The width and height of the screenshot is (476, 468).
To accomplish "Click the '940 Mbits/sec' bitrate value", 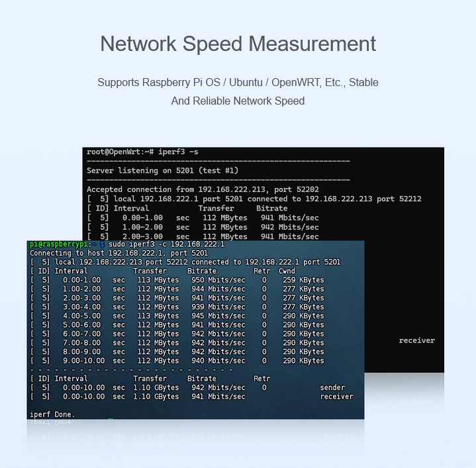I will [218, 361].
